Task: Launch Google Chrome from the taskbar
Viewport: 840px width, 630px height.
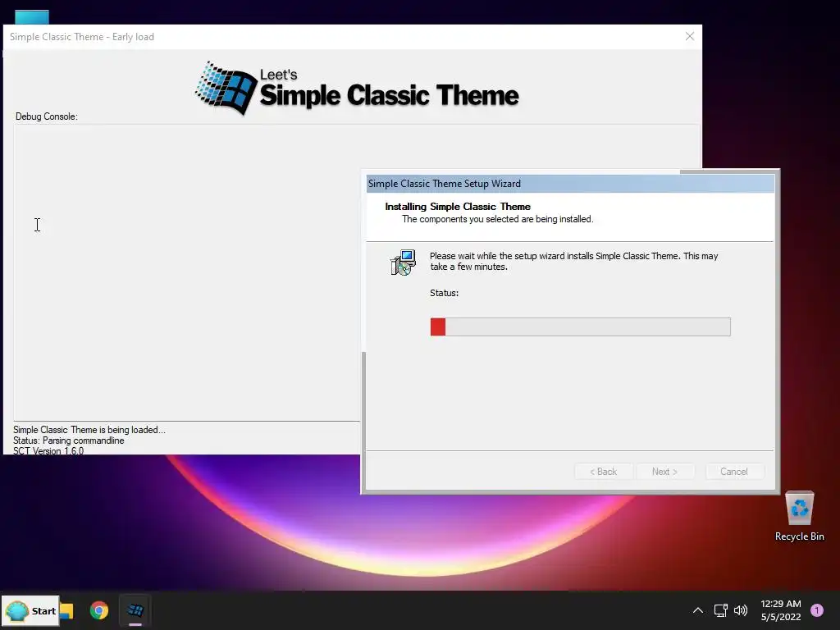Action: tap(99, 610)
